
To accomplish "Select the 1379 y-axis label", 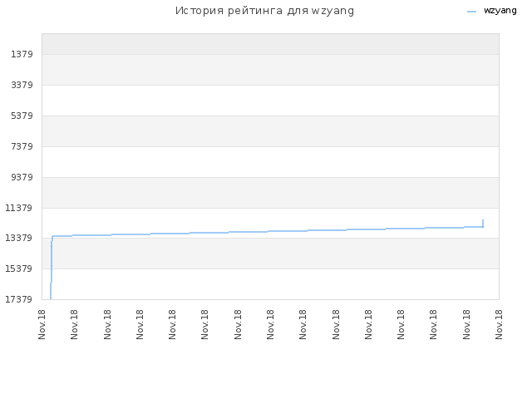I will pyautogui.click(x=22, y=54).
